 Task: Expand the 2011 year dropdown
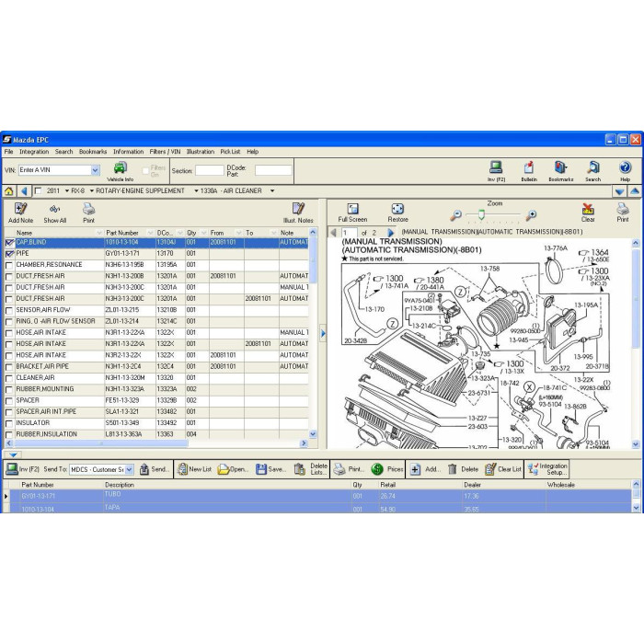66,191
